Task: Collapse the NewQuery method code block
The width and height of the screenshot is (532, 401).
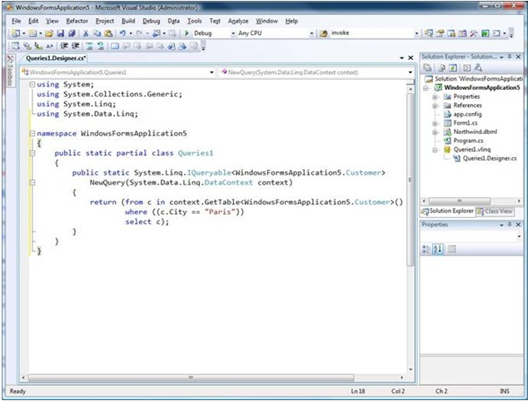Action: coord(32,183)
